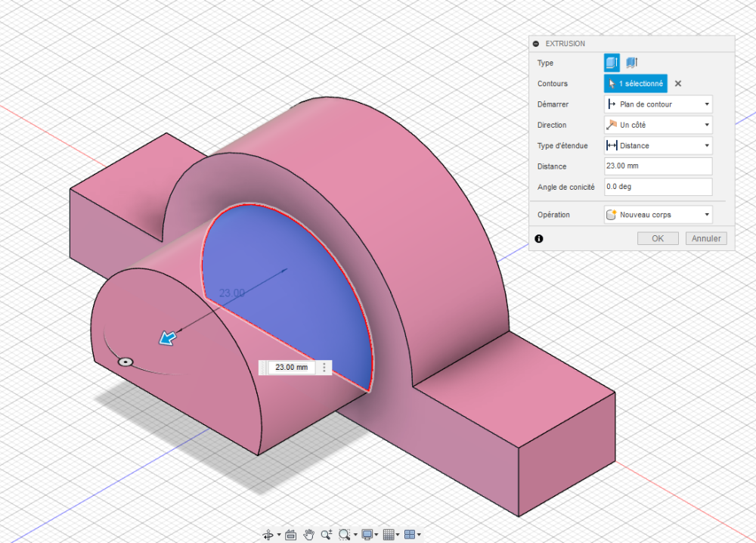Image resolution: width=756 pixels, height=543 pixels.
Task: Open the Display Settings monitor icon
Action: coord(367,535)
